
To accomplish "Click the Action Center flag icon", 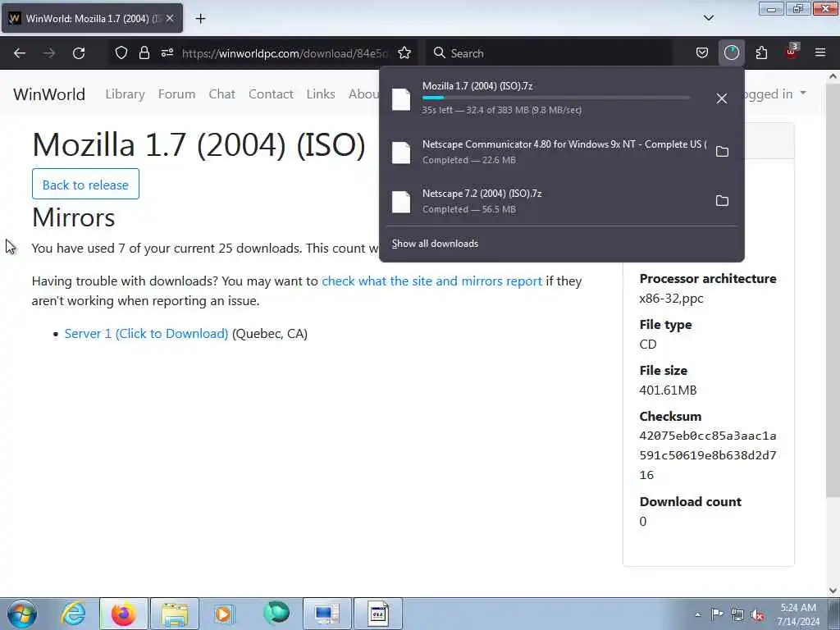I will (x=717, y=614).
